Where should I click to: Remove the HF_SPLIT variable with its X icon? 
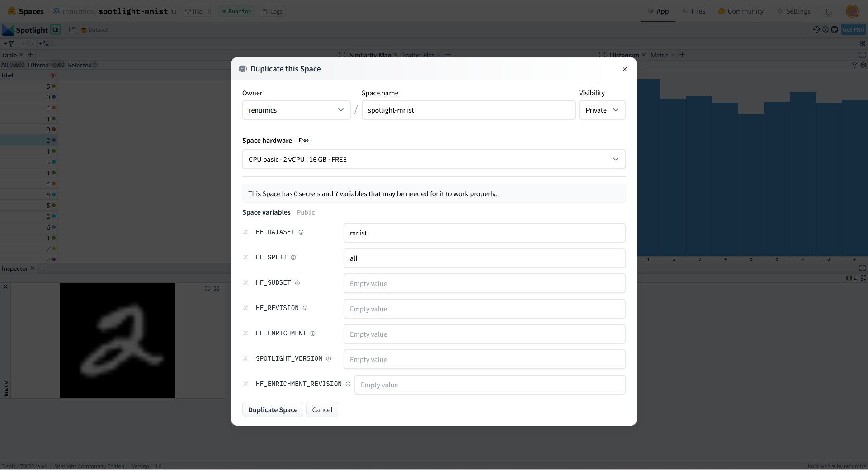click(245, 257)
